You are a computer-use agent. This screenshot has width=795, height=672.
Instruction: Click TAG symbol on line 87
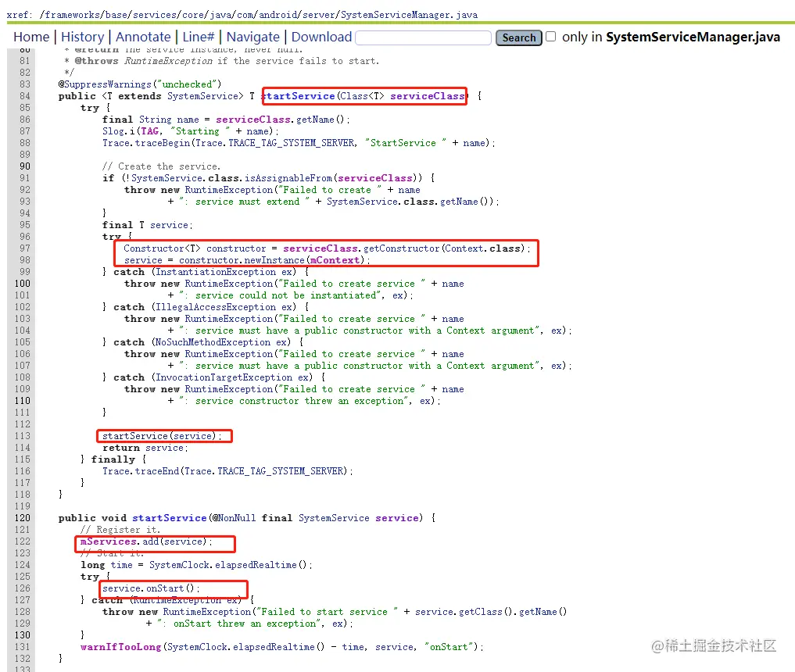(x=149, y=131)
